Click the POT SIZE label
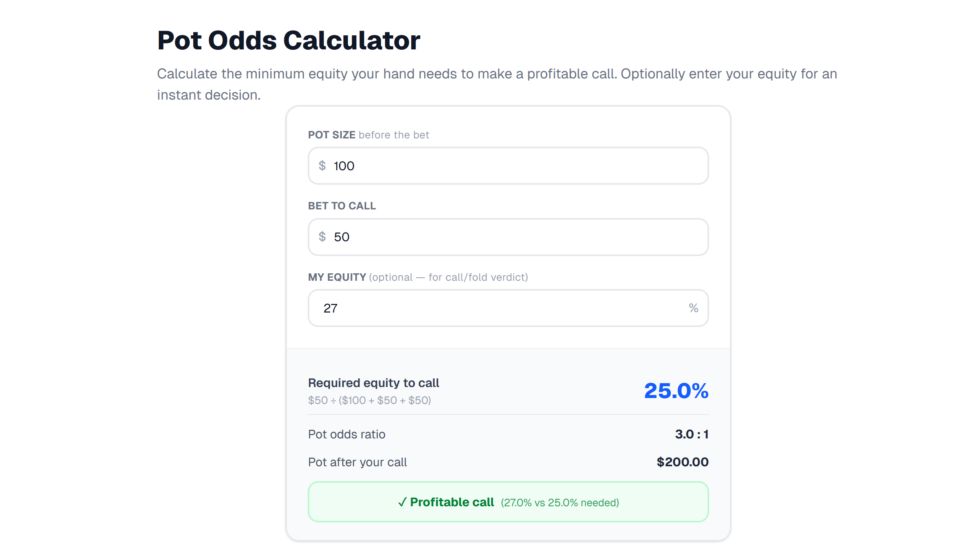This screenshot has height=549, width=980. (x=332, y=135)
